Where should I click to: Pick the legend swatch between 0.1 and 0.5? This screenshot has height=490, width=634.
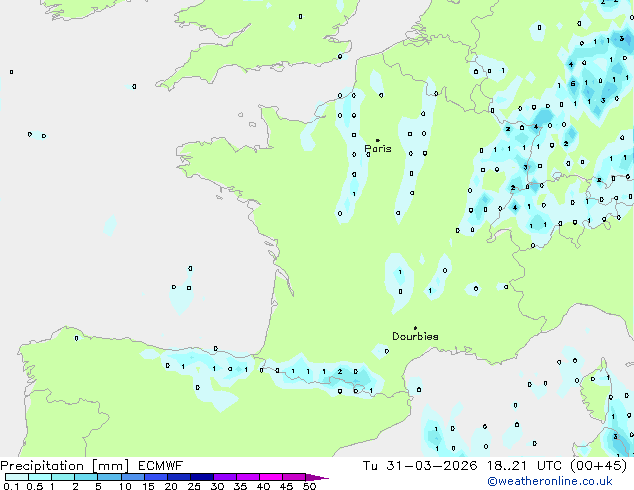[x=16, y=478]
